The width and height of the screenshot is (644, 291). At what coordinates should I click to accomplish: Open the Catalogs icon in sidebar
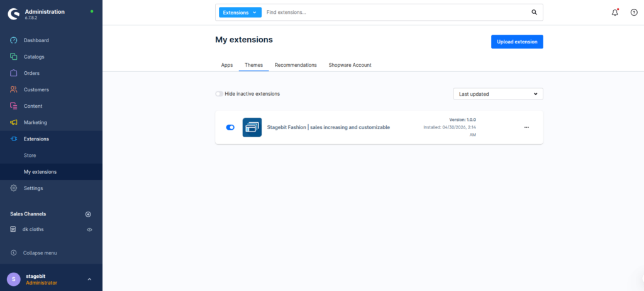click(14, 57)
